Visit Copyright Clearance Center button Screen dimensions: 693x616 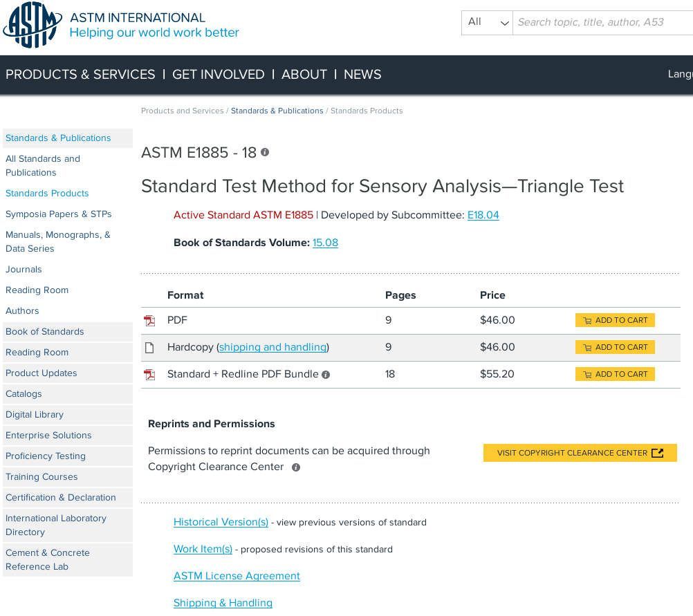pos(580,453)
